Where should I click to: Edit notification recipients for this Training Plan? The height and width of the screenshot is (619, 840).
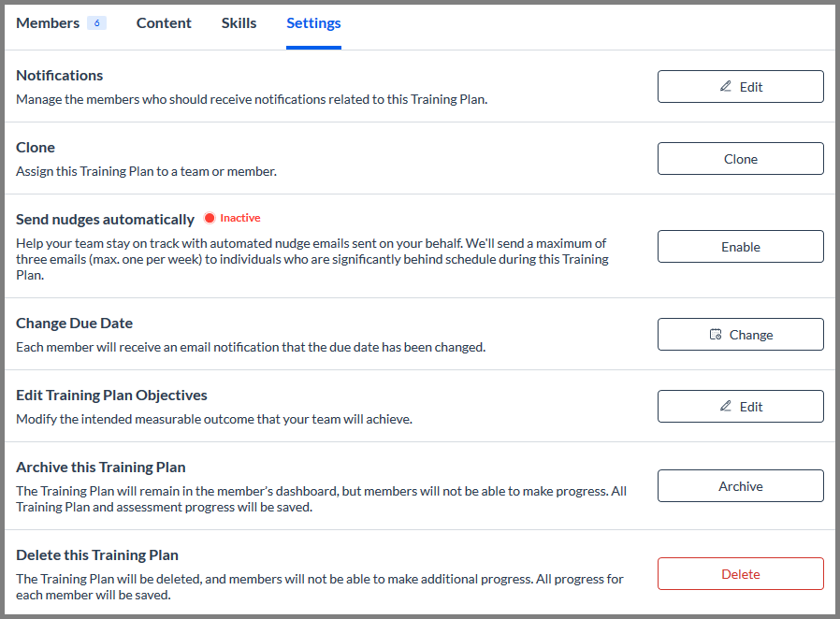[x=740, y=86]
